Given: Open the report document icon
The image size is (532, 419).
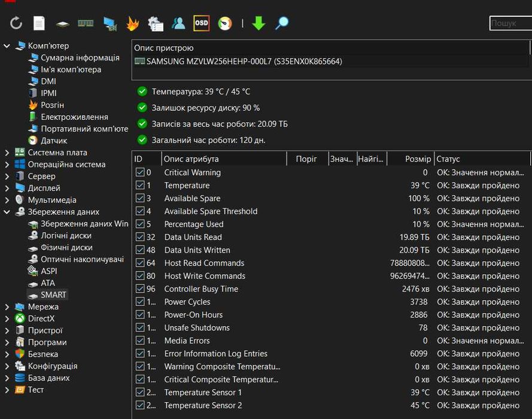Looking at the screenshot, I should [39, 23].
